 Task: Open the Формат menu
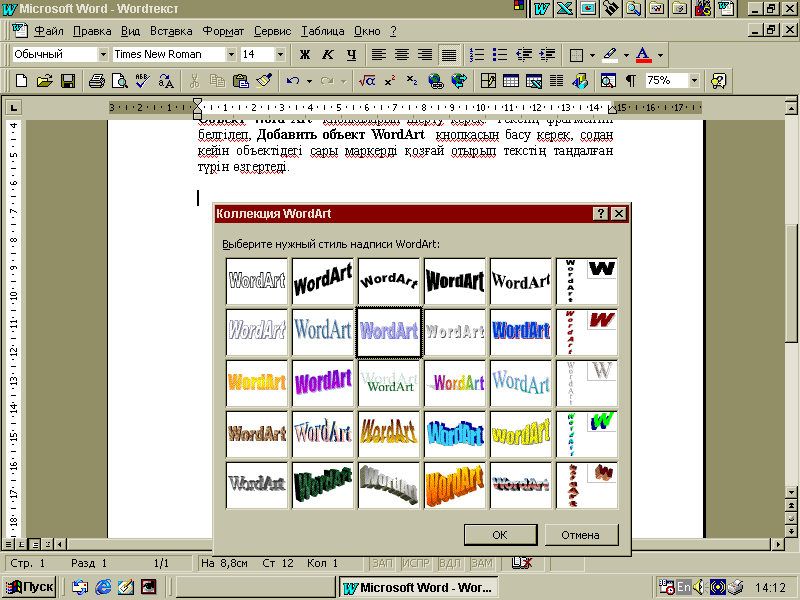point(223,31)
